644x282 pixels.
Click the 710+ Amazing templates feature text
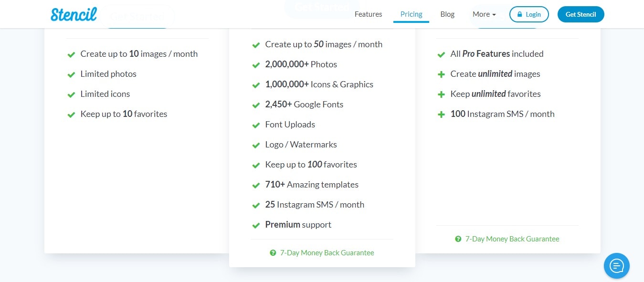tap(312, 185)
